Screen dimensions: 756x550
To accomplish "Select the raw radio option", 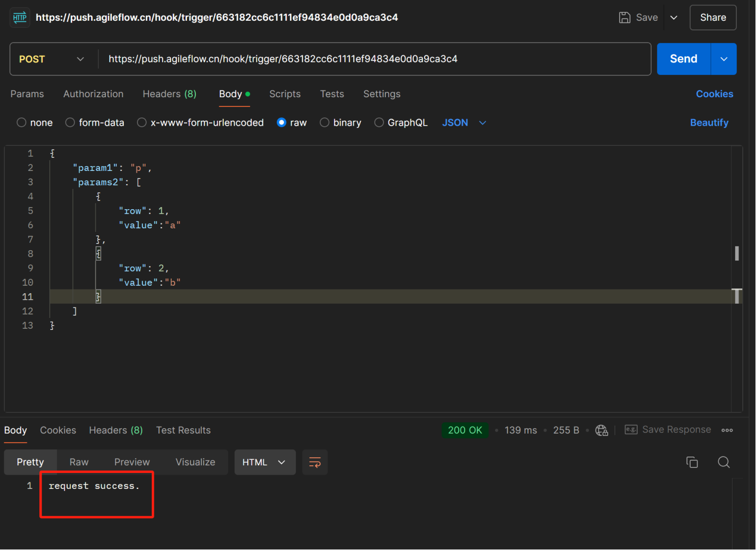I will coord(282,122).
